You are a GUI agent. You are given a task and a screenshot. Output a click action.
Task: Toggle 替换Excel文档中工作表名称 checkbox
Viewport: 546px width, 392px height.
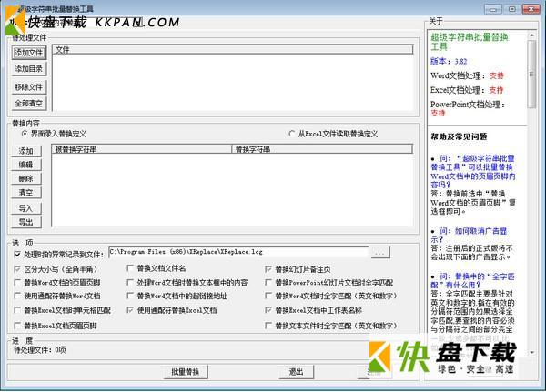(268, 310)
